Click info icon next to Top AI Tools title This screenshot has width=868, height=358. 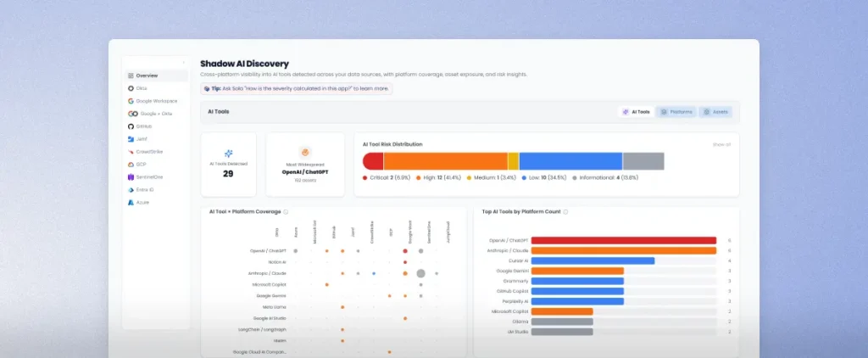pyautogui.click(x=565, y=211)
